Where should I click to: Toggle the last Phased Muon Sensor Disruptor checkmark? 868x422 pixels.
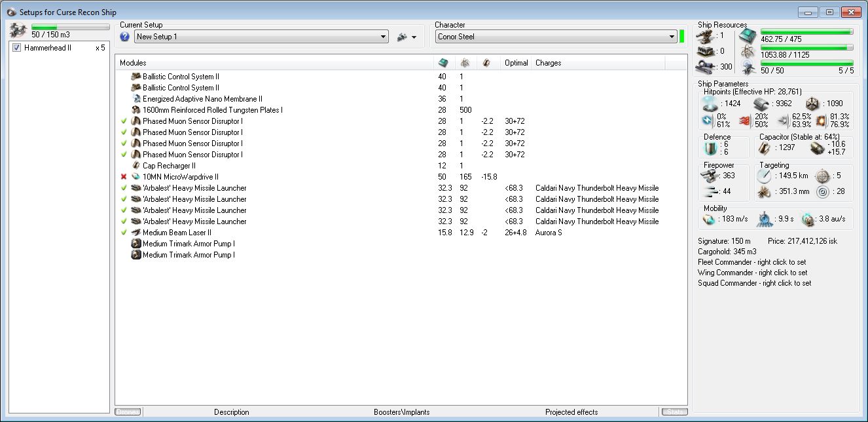coord(124,155)
